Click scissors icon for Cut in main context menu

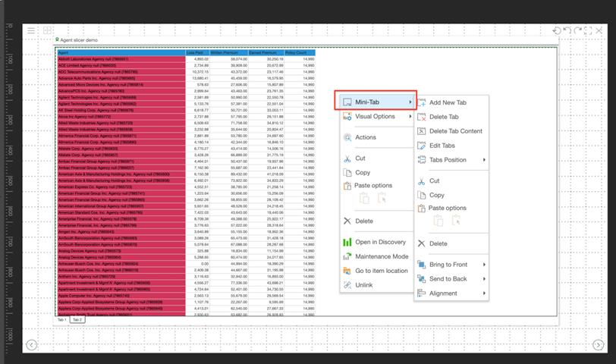(347, 158)
